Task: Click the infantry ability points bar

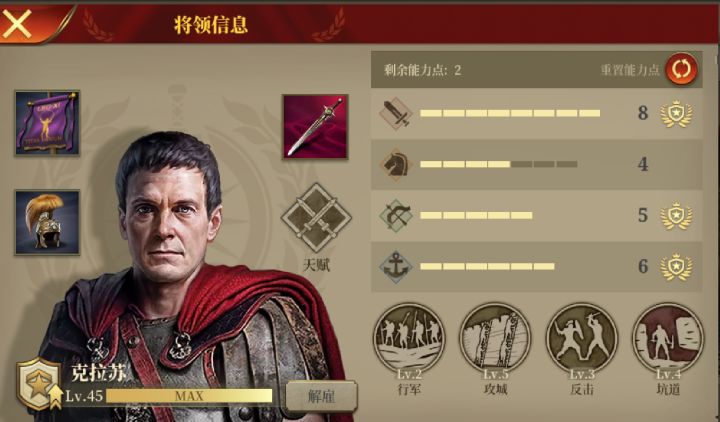Action: 510,113
